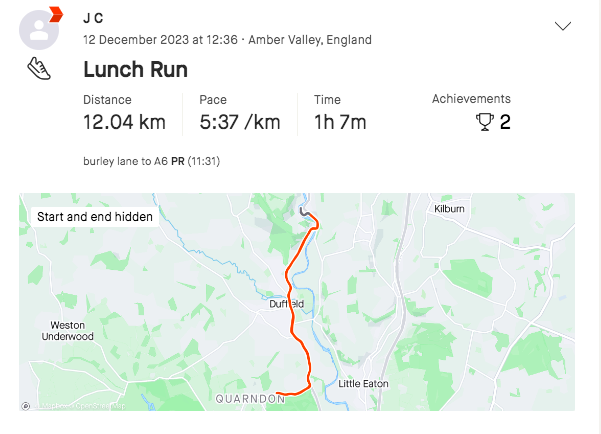Click the Start and end hidden label
Viewport: 601px width, 434px height.
(95, 216)
